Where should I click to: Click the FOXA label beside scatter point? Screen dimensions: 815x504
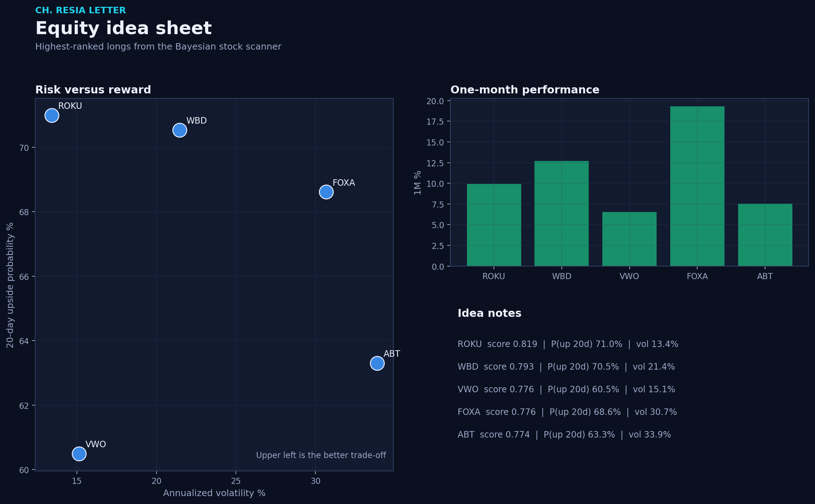click(x=344, y=183)
